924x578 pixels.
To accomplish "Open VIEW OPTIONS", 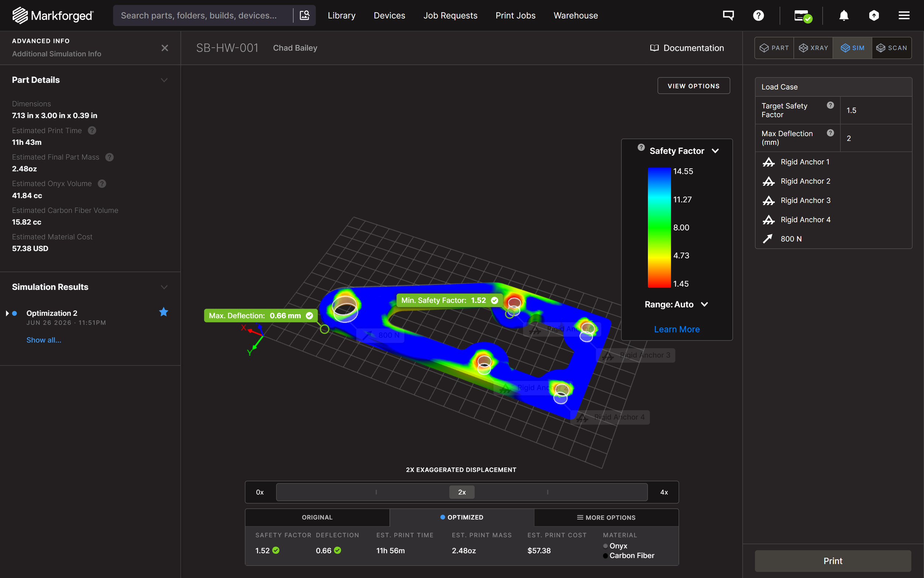I will pyautogui.click(x=693, y=86).
